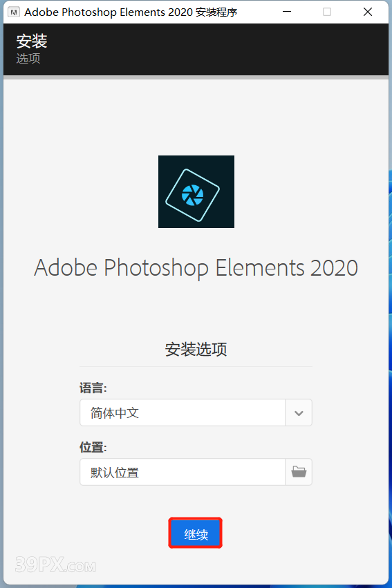Minimize the installer window
The width and height of the screenshot is (392, 588).
[x=287, y=12]
